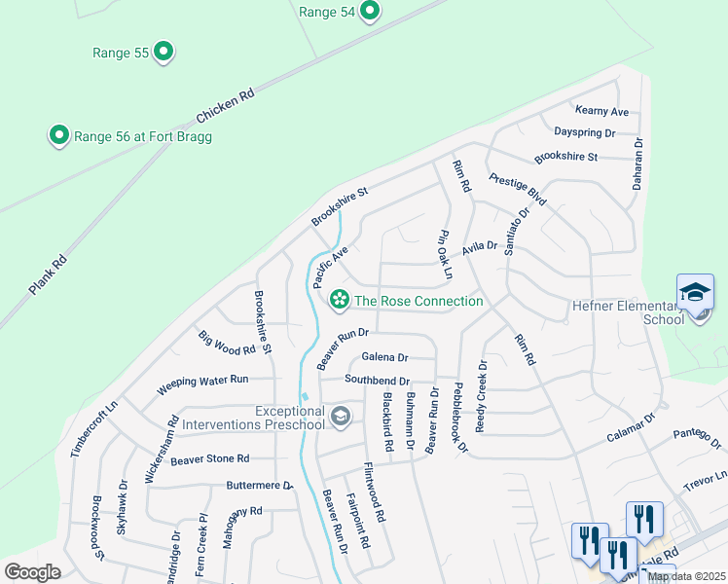
Task: Click the Plank Rd road label
Action: click(x=48, y=275)
